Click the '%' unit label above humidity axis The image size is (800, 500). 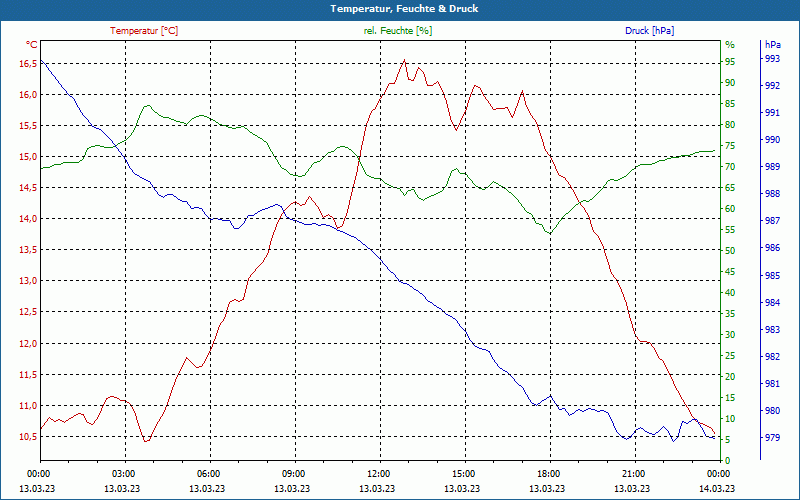tap(730, 45)
